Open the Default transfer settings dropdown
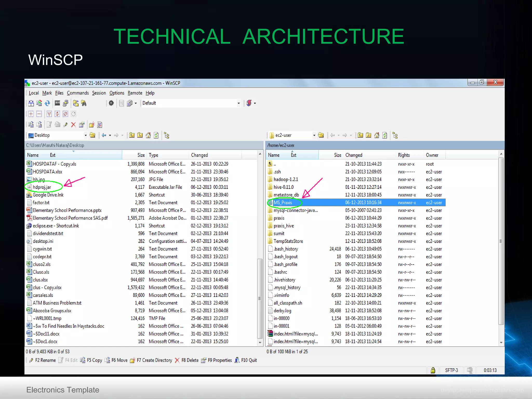This screenshot has width=532, height=399. click(x=238, y=103)
